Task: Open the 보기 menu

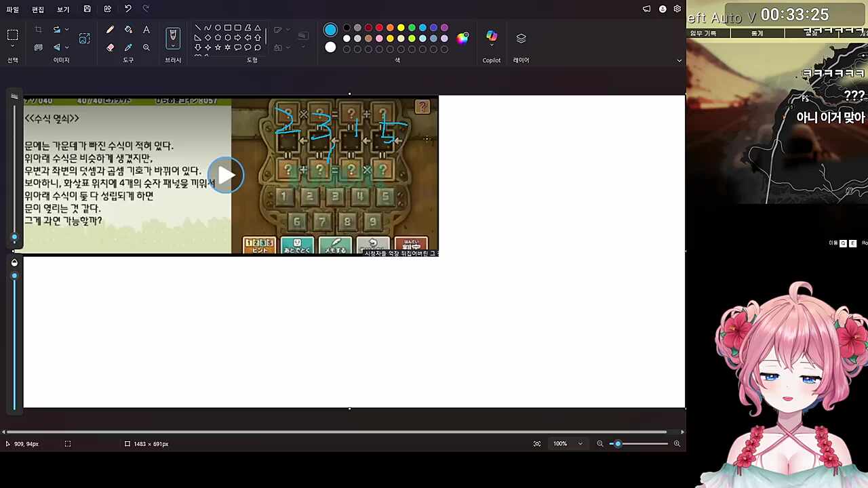Action: point(63,9)
